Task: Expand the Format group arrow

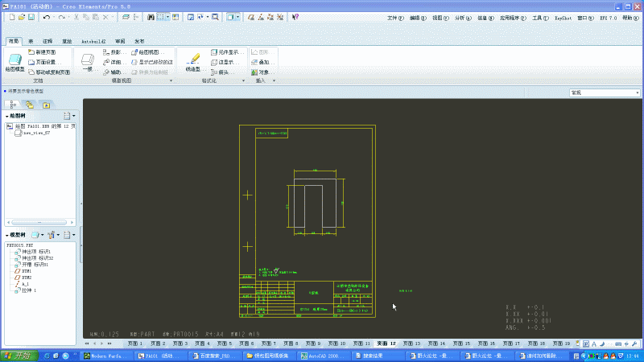Action: pos(243,81)
